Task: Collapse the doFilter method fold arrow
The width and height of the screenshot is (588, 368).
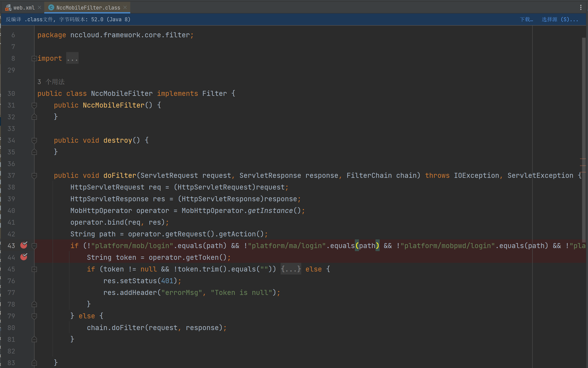Action: click(34, 175)
